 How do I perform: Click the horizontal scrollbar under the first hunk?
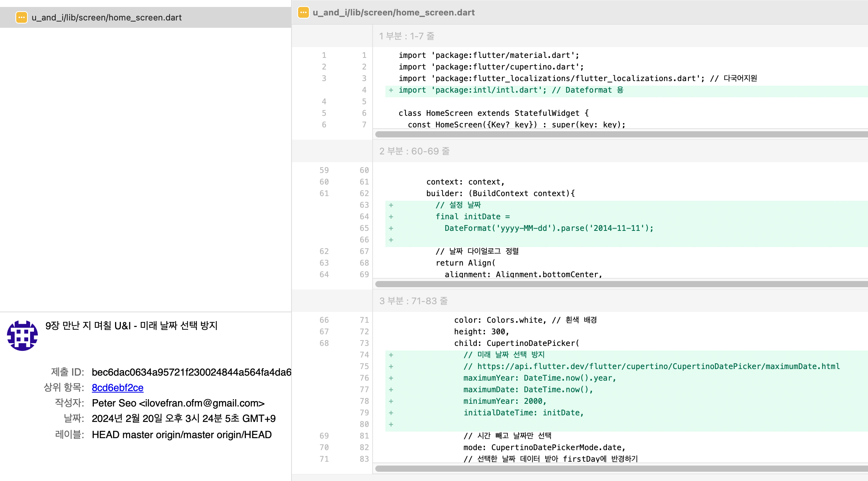click(618, 134)
